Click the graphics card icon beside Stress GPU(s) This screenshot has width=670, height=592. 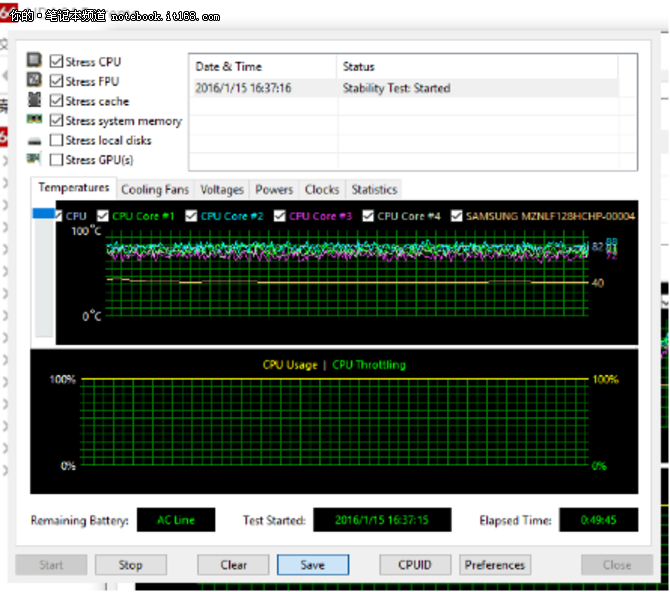[35, 159]
